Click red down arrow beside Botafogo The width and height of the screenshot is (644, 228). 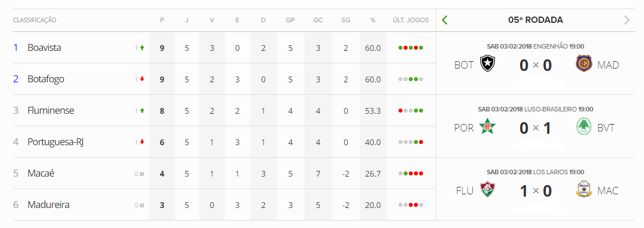point(142,79)
